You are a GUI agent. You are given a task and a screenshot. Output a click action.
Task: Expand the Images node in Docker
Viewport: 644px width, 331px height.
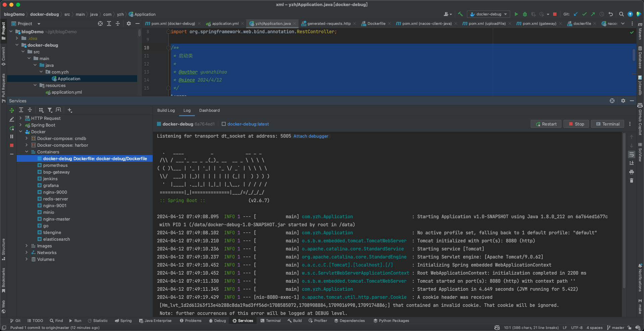click(x=26, y=246)
